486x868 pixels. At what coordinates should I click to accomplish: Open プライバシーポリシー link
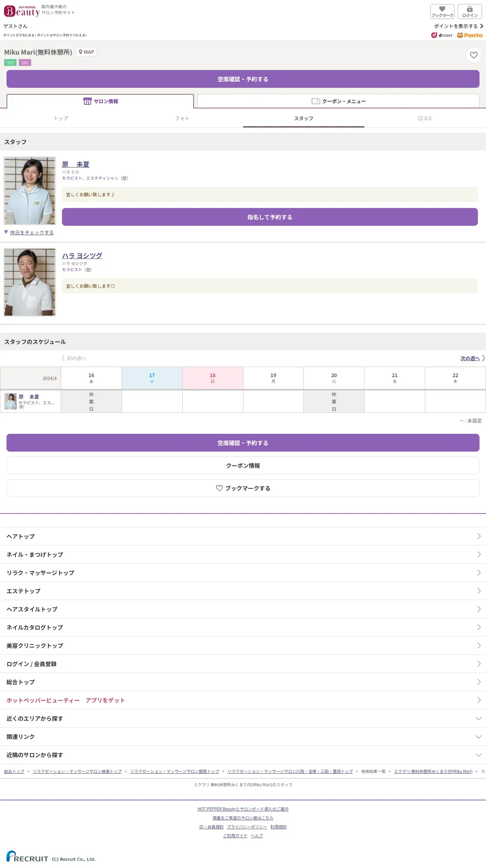pos(247,827)
